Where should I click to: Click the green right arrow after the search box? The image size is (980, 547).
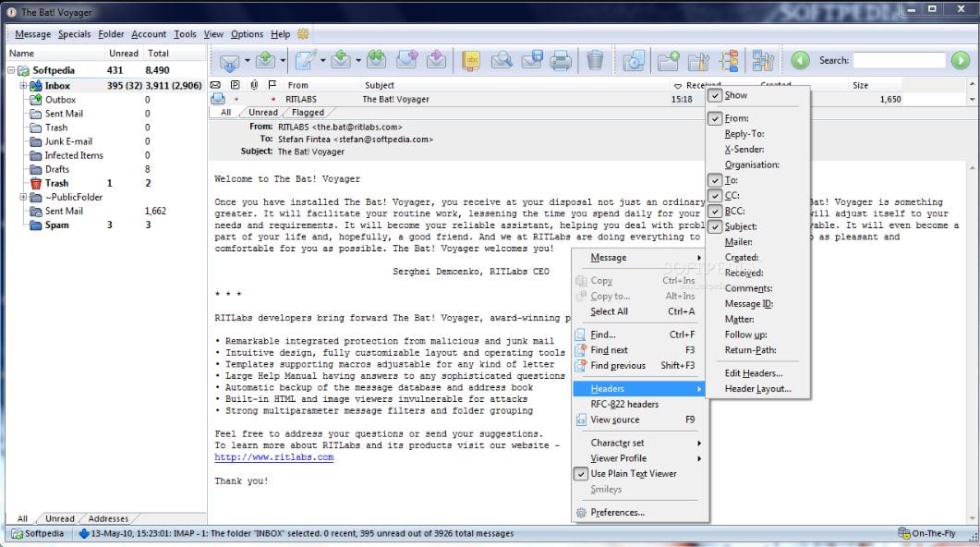(961, 61)
